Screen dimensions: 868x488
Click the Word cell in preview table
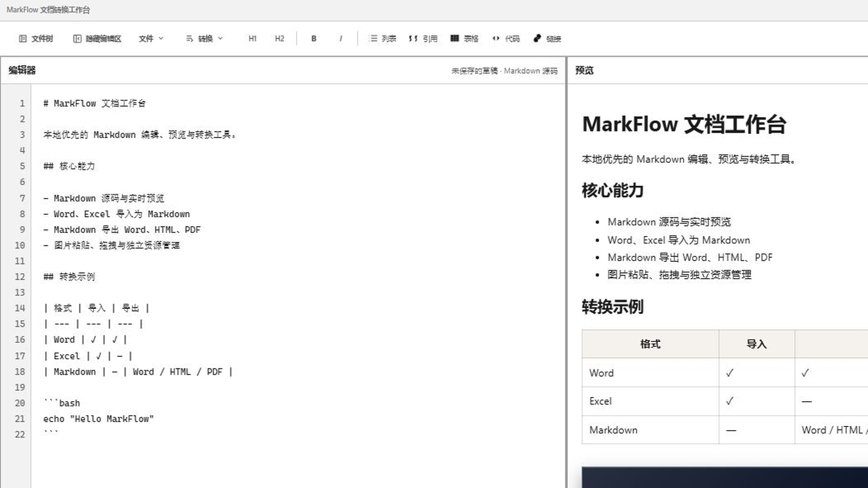pyautogui.click(x=650, y=373)
